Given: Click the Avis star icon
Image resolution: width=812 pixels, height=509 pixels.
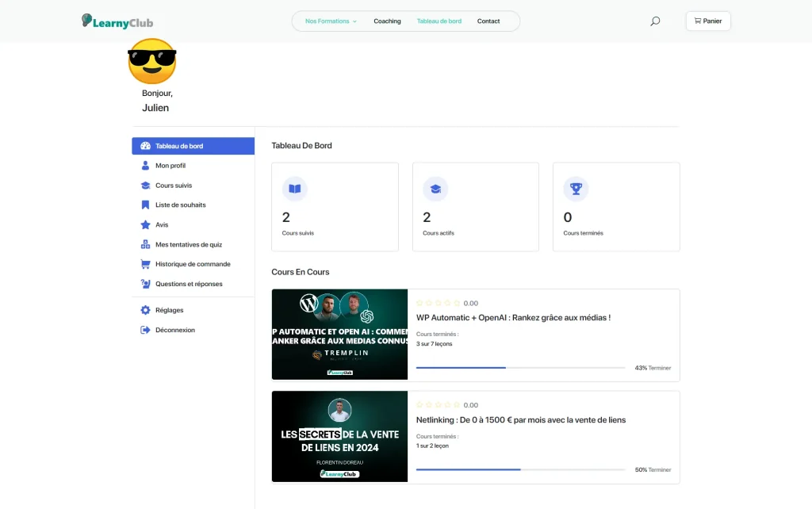Looking at the screenshot, I should 146,224.
